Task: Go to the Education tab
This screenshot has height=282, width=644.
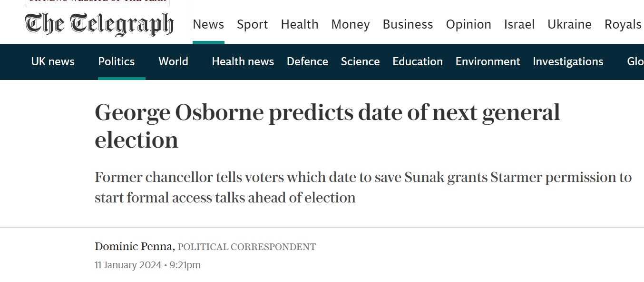Action: click(418, 61)
